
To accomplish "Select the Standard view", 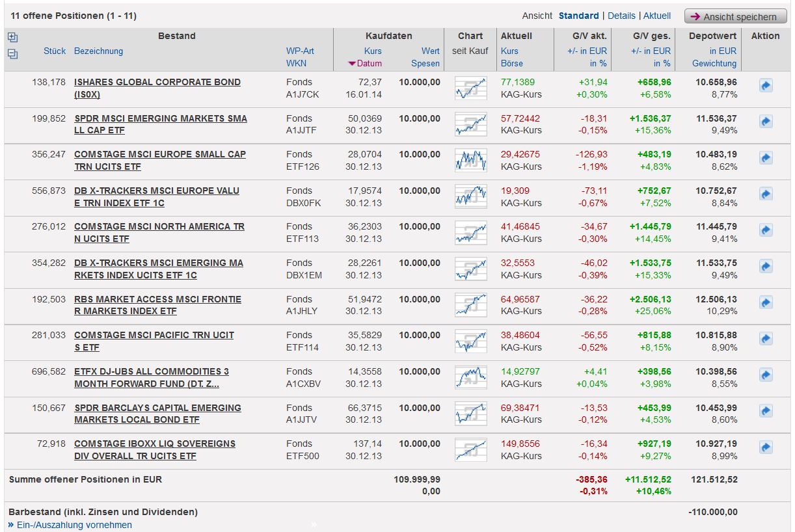I will coord(578,16).
